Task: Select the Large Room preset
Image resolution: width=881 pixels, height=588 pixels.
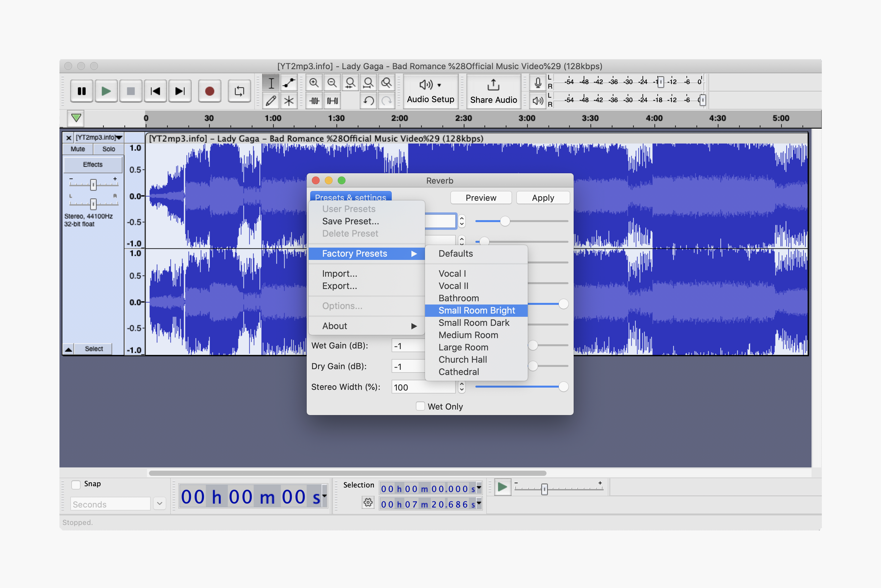Action: (x=476, y=347)
